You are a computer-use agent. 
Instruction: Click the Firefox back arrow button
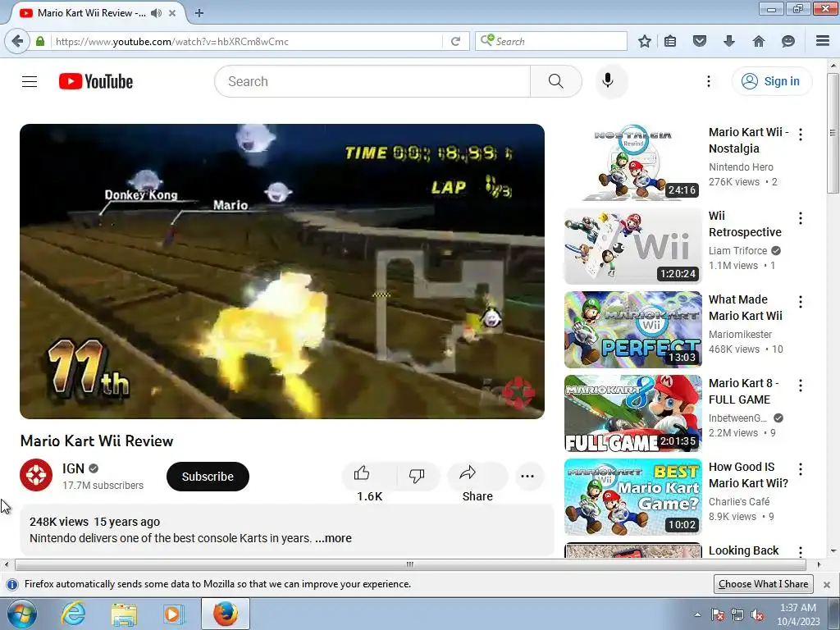point(17,41)
